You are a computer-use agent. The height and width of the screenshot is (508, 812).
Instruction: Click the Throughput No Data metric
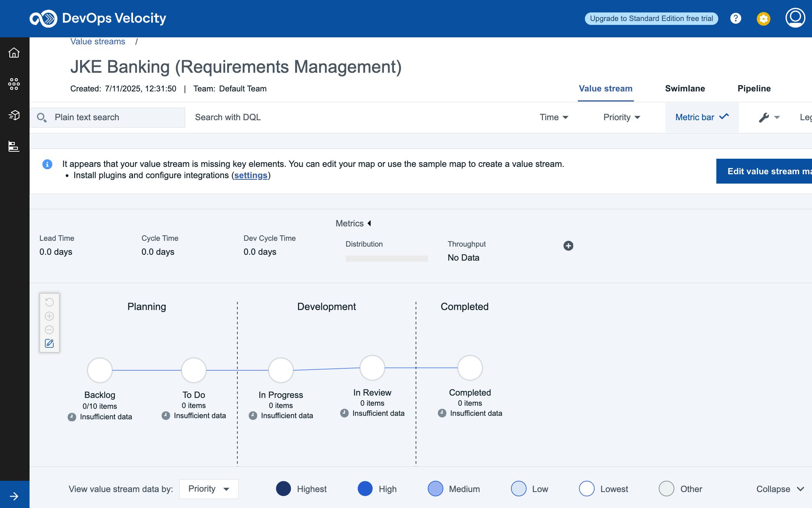pos(467,251)
